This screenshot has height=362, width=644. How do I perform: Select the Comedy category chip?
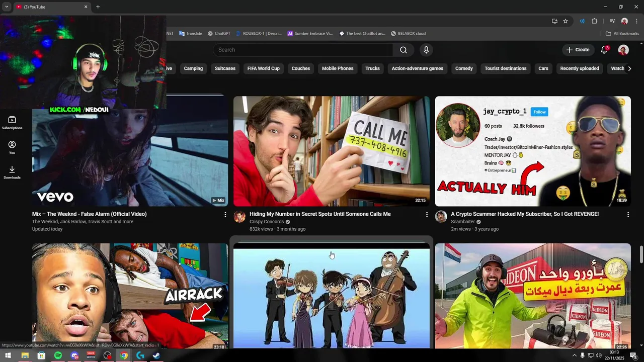[x=464, y=68]
